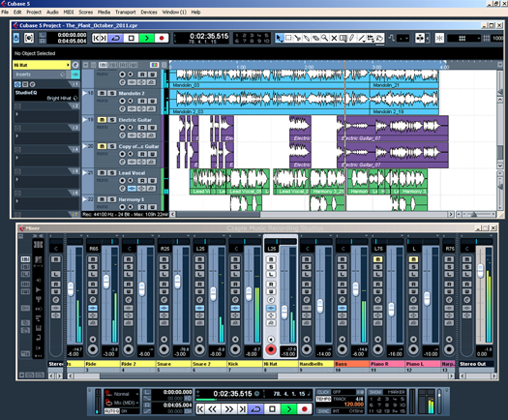Open the Normal record mode dropdown
The width and height of the screenshot is (508, 420).
pyautogui.click(x=137, y=394)
